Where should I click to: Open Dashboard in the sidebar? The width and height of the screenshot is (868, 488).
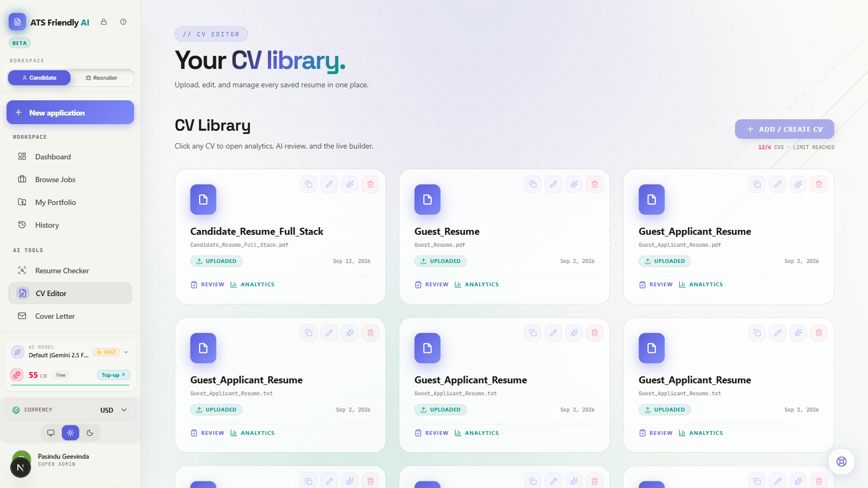click(70, 157)
